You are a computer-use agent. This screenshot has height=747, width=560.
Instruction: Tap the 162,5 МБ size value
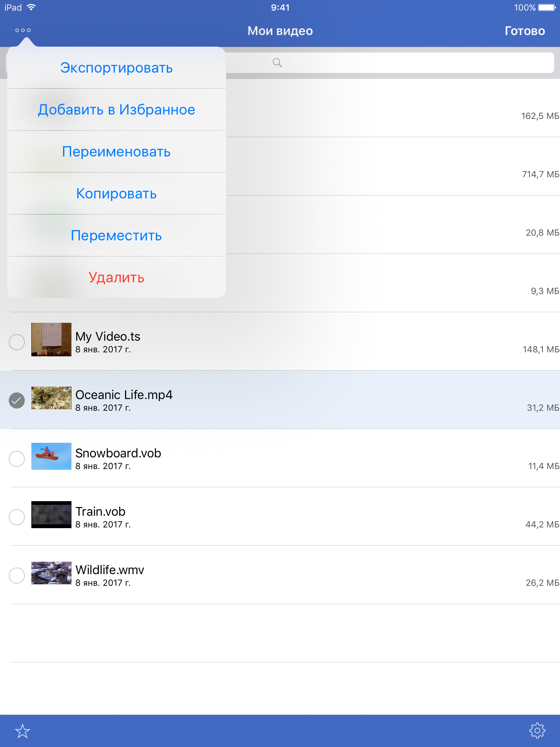click(540, 116)
